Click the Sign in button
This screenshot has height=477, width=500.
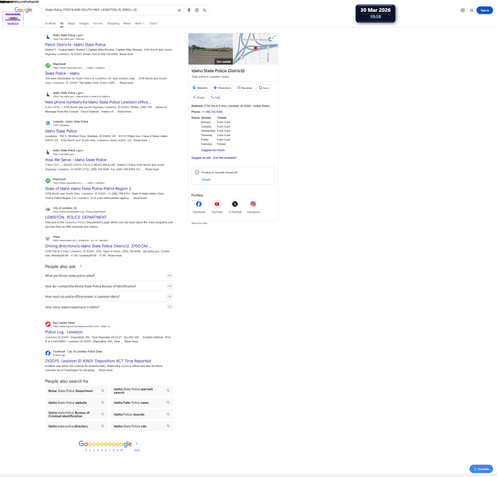point(484,10)
